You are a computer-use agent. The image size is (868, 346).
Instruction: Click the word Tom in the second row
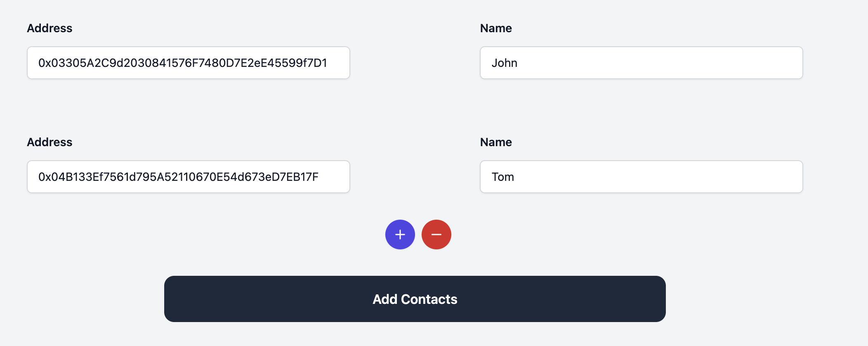tap(502, 177)
